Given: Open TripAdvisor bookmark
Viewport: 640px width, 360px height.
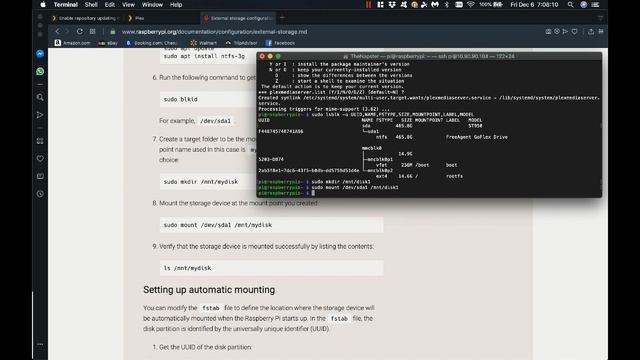Looking at the screenshot, I should click(x=241, y=43).
